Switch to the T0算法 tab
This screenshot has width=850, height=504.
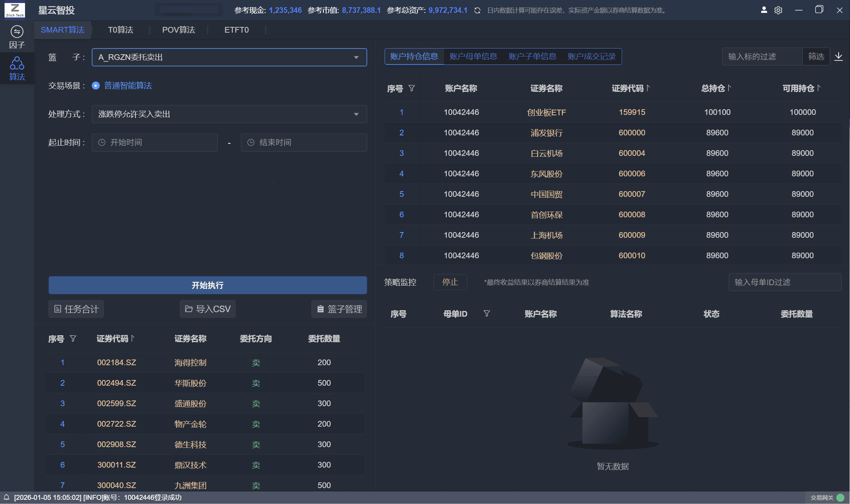(121, 30)
